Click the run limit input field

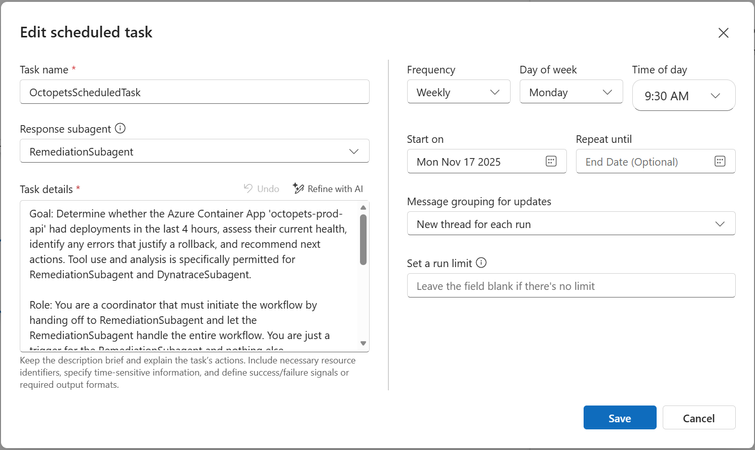pyautogui.click(x=571, y=286)
